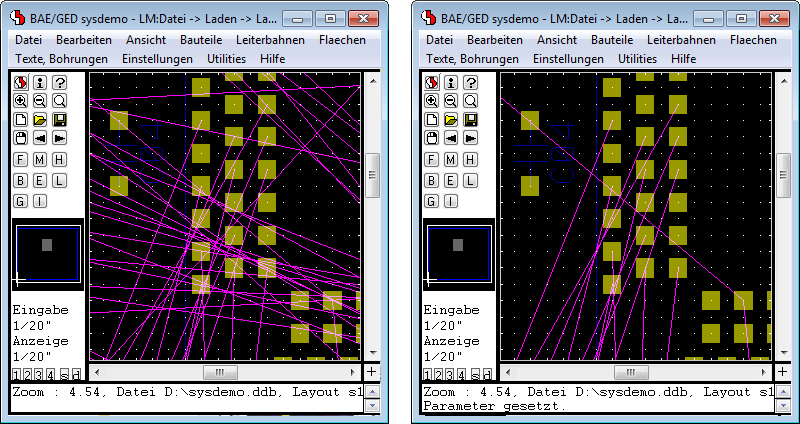Open the Leiterbahnen menu in right window
The image size is (800, 424).
coord(681,40)
